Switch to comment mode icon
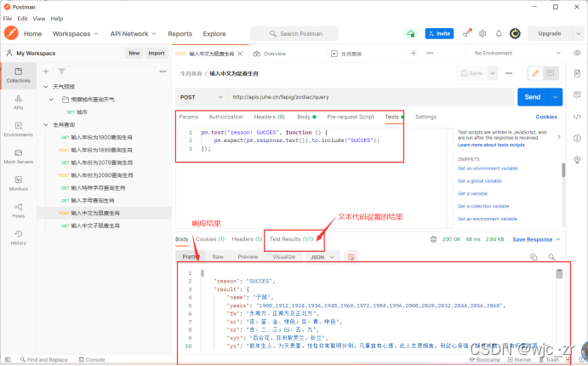Image resolution: width=588 pixels, height=366 pixels. 551,73
